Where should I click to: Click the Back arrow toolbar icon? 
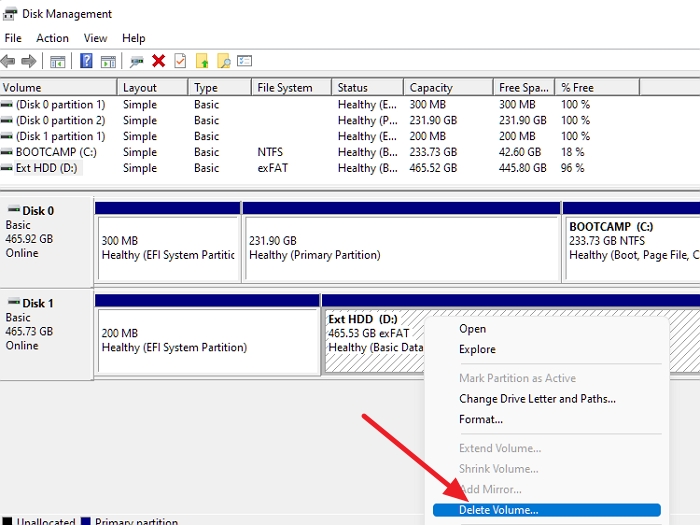pos(8,61)
